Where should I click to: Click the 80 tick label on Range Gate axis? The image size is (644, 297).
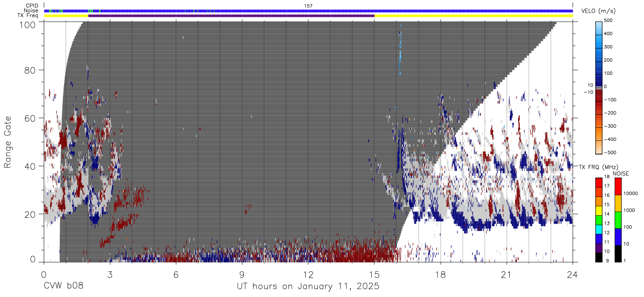pos(31,70)
